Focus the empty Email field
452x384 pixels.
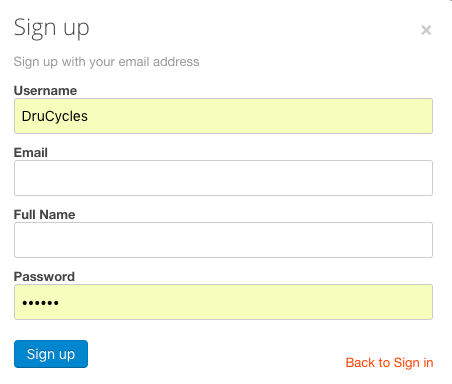point(223,178)
